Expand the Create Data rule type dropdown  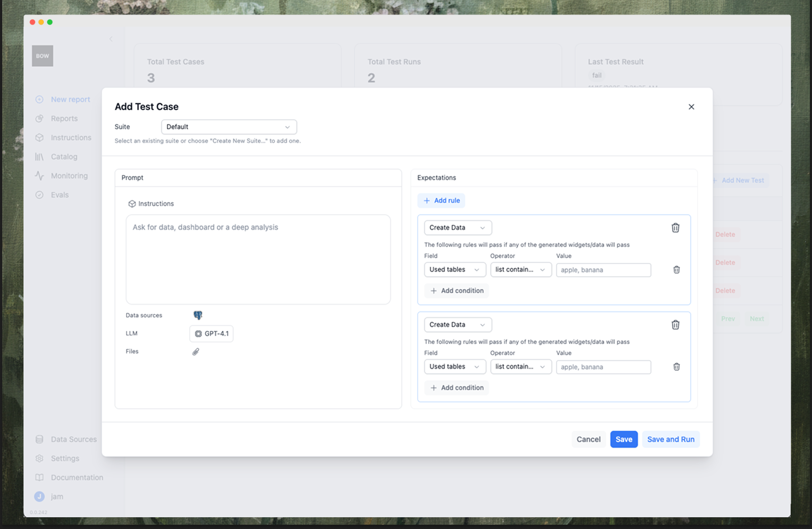tap(457, 227)
